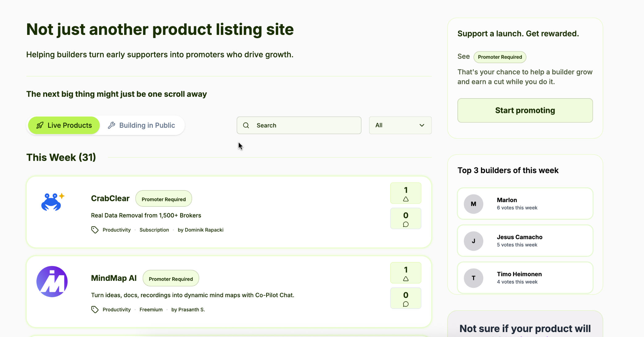644x337 pixels.
Task: Upvote MindMap AI with the triangle button
Action: click(406, 273)
